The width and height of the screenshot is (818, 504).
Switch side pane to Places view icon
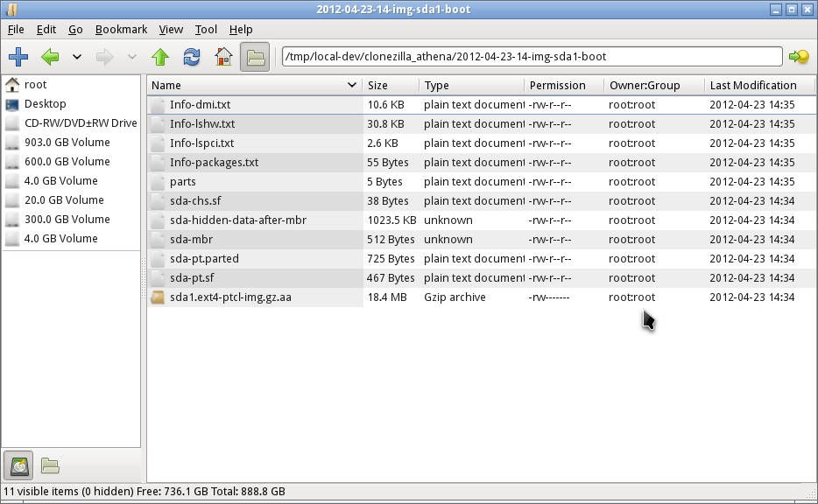point(19,465)
